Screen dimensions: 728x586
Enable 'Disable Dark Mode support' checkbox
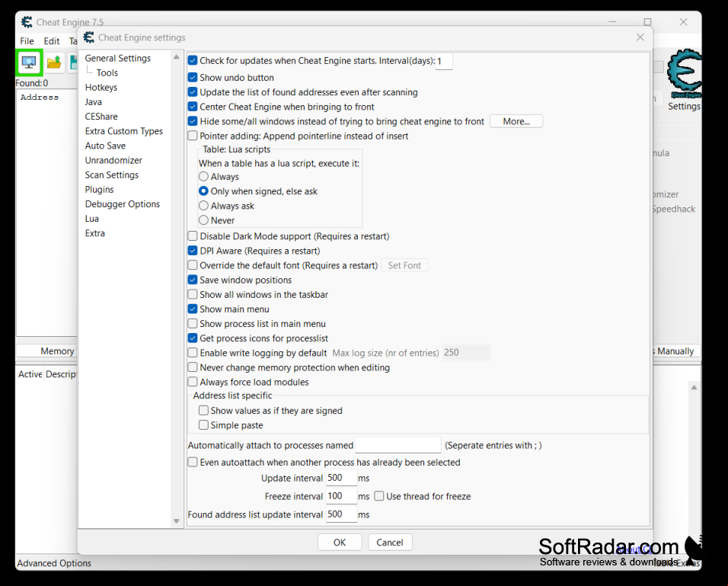[x=193, y=236]
